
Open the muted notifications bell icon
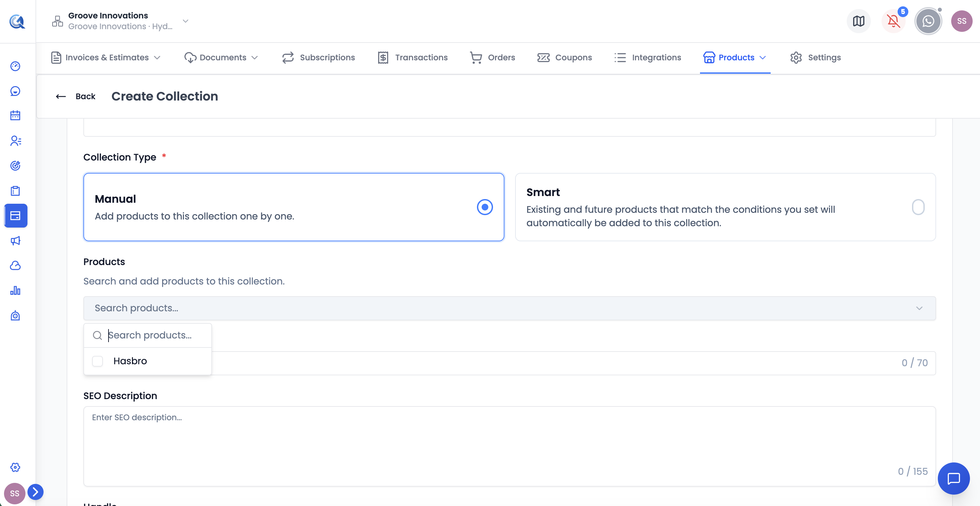(x=893, y=21)
